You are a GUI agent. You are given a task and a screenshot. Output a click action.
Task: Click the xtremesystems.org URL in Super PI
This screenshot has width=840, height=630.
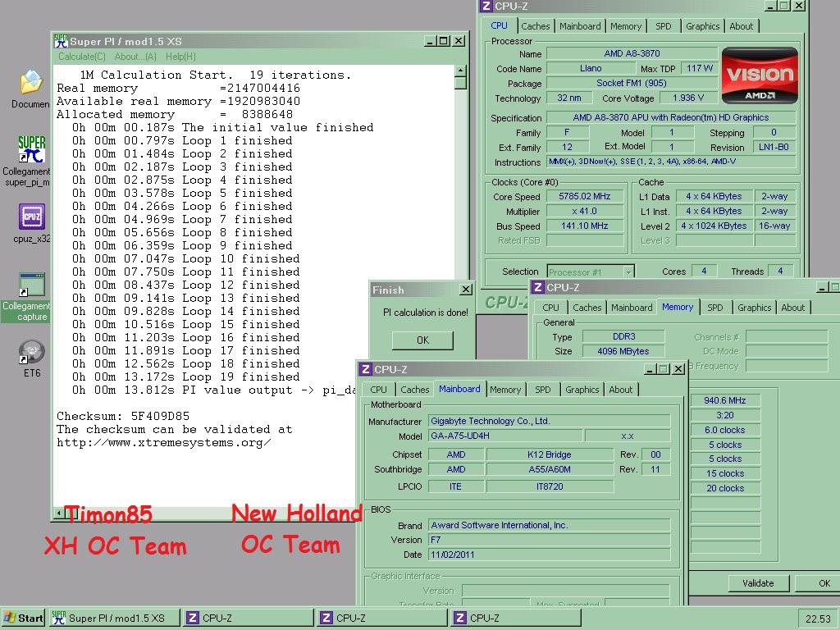point(164,443)
